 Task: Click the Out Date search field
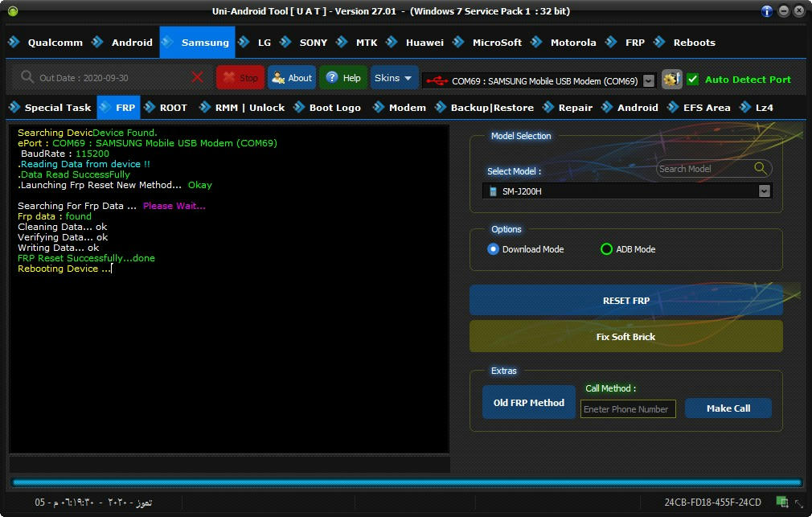111,78
